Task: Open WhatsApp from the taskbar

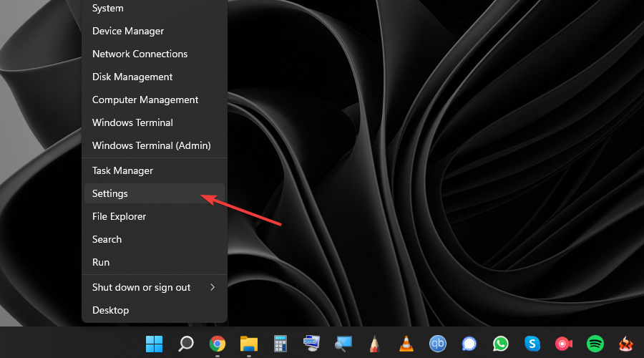Action: pos(500,344)
